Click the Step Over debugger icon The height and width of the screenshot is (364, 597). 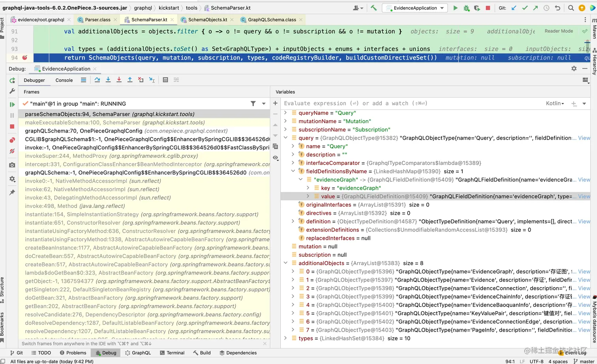[x=97, y=80]
